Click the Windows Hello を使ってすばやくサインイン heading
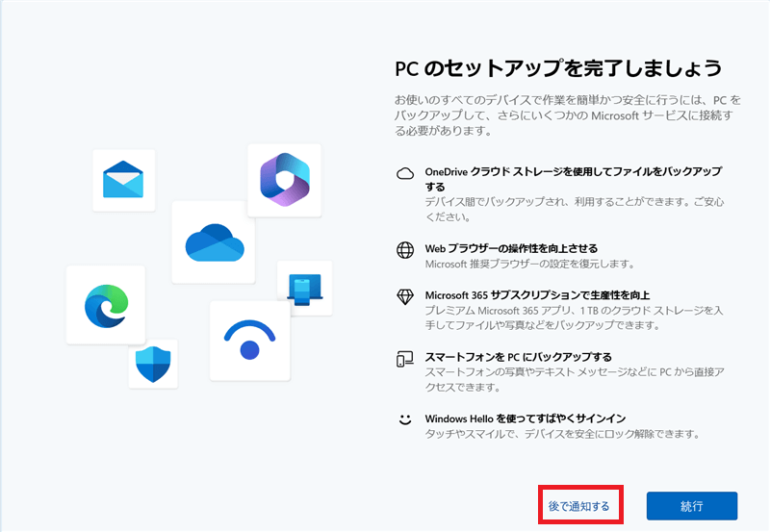770x532 pixels. click(x=526, y=418)
